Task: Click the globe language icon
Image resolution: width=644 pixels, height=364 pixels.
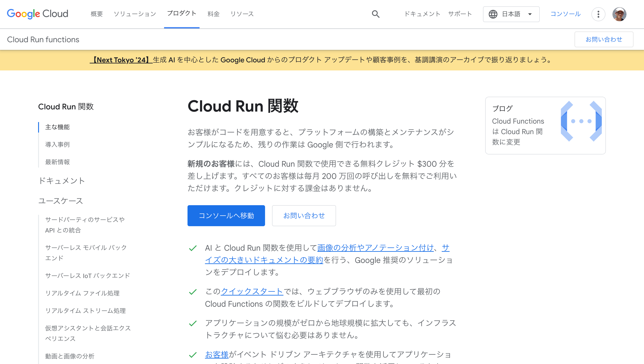Action: pyautogui.click(x=493, y=14)
